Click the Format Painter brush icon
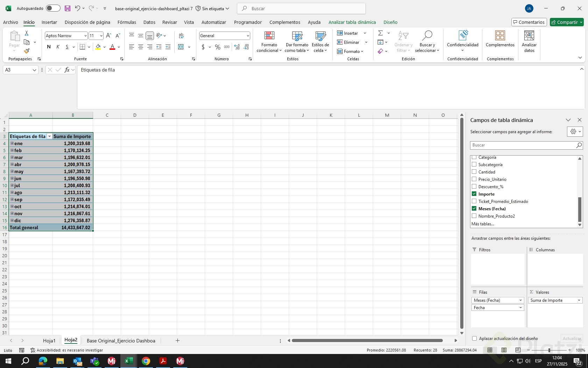Viewport: 588px width, 368px height. pyautogui.click(x=27, y=51)
